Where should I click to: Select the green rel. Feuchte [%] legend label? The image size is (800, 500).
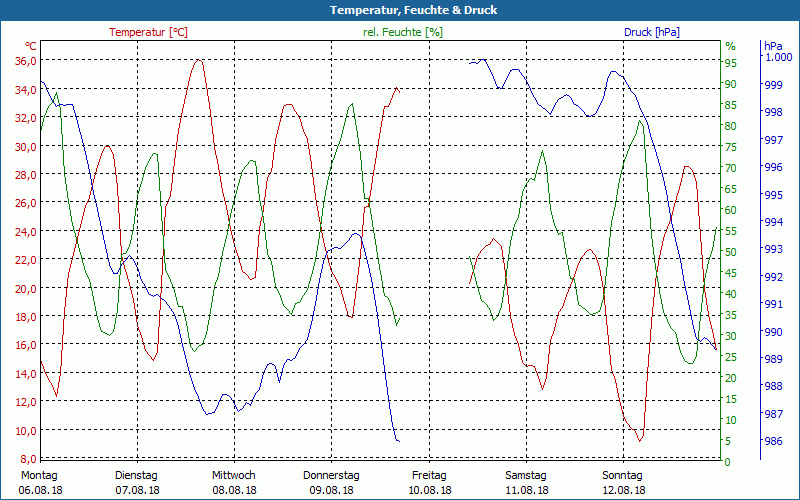(402, 32)
